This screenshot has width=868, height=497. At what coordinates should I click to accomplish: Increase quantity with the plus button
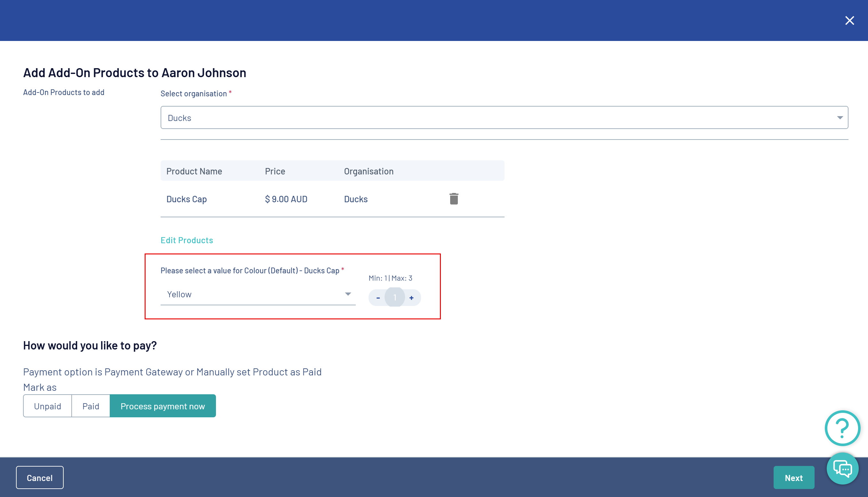[411, 298]
